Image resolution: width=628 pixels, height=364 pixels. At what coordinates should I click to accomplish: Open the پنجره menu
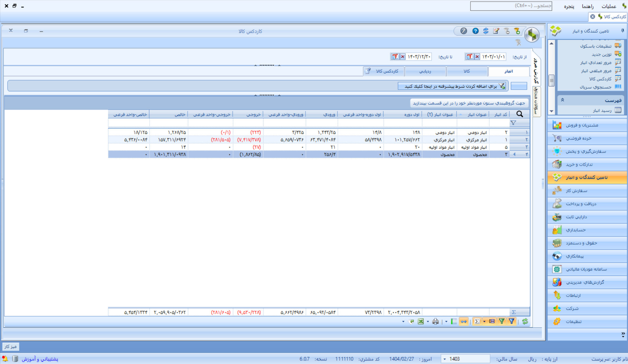569,6
